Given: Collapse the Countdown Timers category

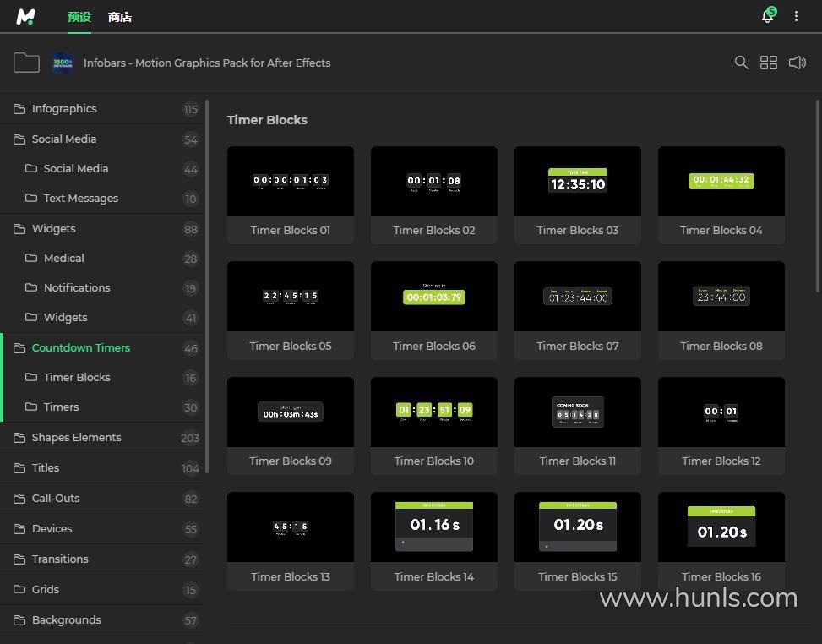Looking at the screenshot, I should 102,347.
